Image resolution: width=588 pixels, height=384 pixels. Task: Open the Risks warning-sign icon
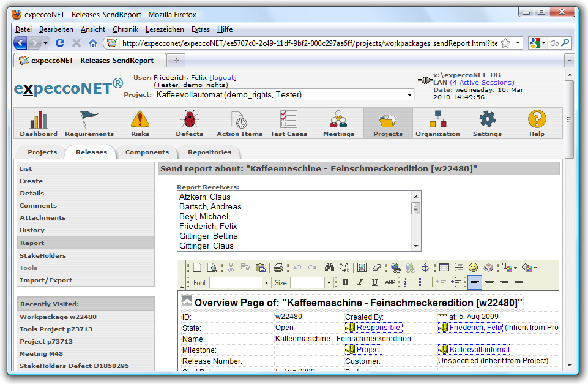(x=140, y=123)
